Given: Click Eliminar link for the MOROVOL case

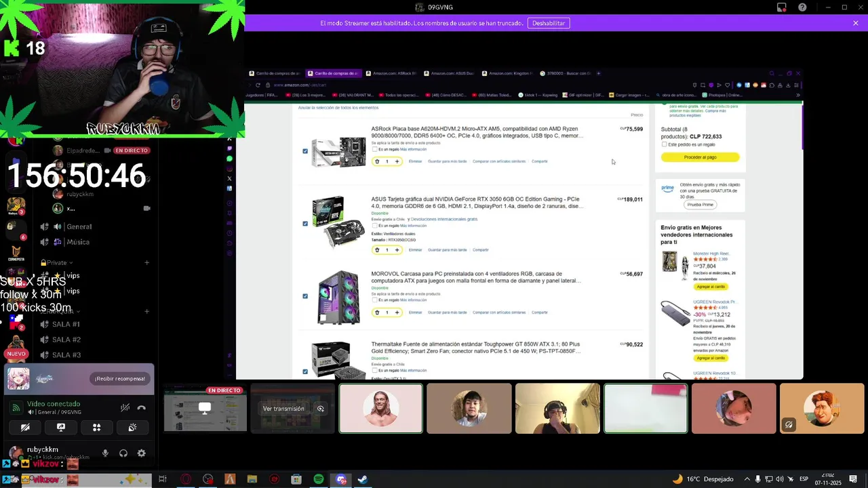Looking at the screenshot, I should (x=415, y=312).
